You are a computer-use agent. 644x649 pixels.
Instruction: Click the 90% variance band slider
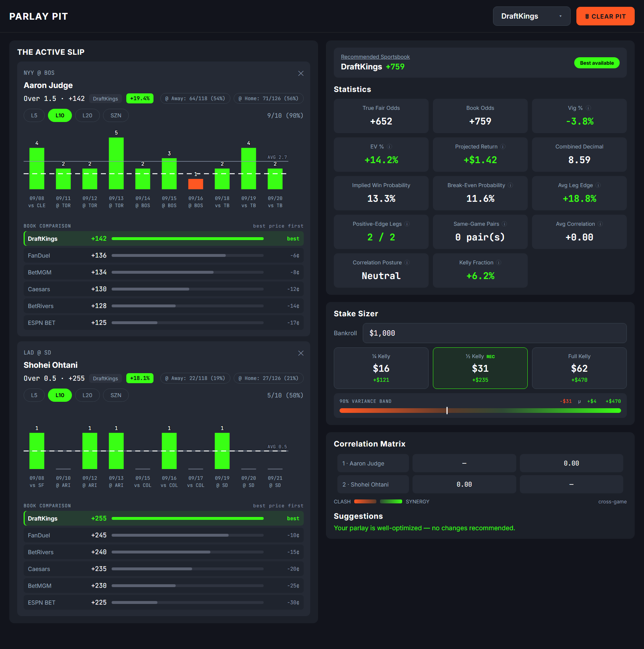pos(480,411)
